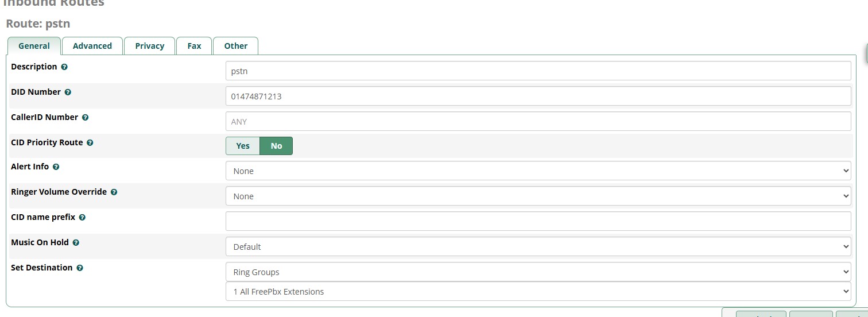Click the Ringer Volume Override help icon

point(114,192)
